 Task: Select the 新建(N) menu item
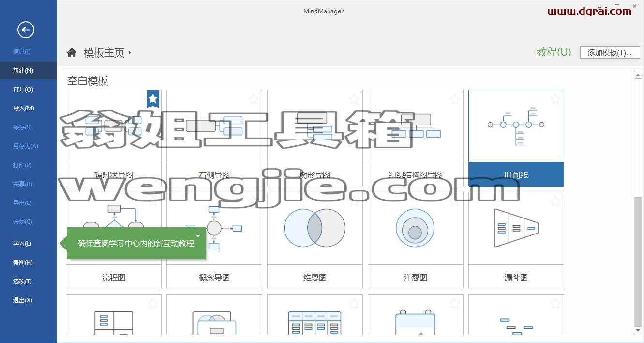tap(29, 70)
